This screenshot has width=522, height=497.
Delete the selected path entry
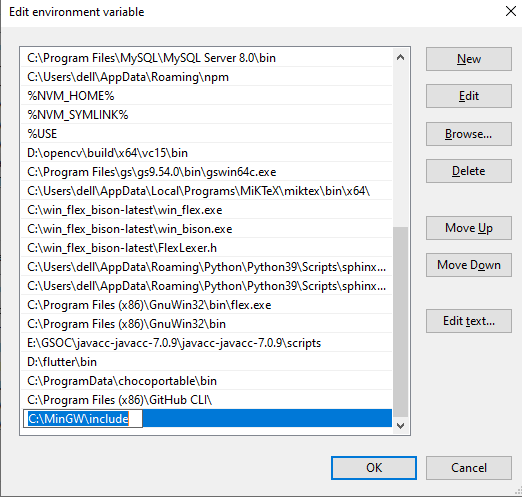(x=469, y=171)
